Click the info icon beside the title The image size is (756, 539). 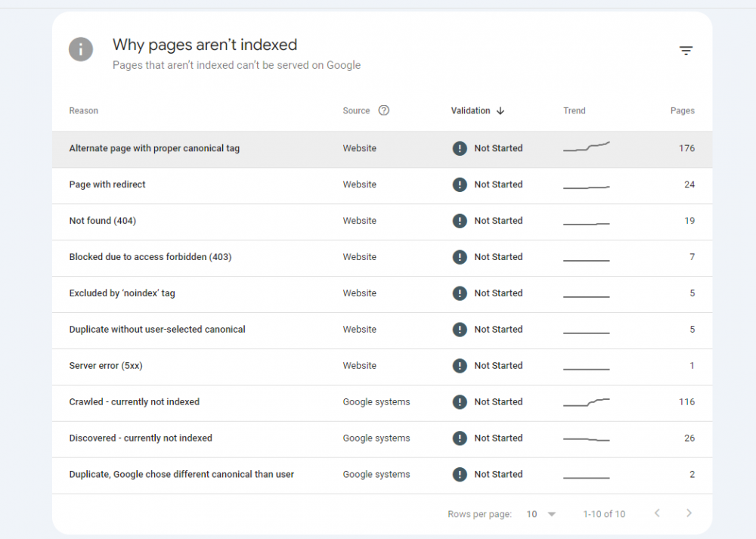(x=81, y=50)
